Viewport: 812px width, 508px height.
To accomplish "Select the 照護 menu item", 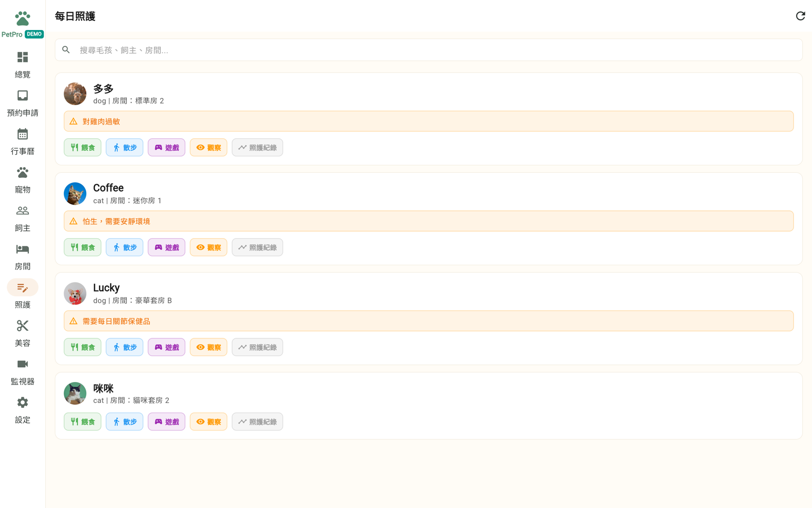I will [x=22, y=294].
